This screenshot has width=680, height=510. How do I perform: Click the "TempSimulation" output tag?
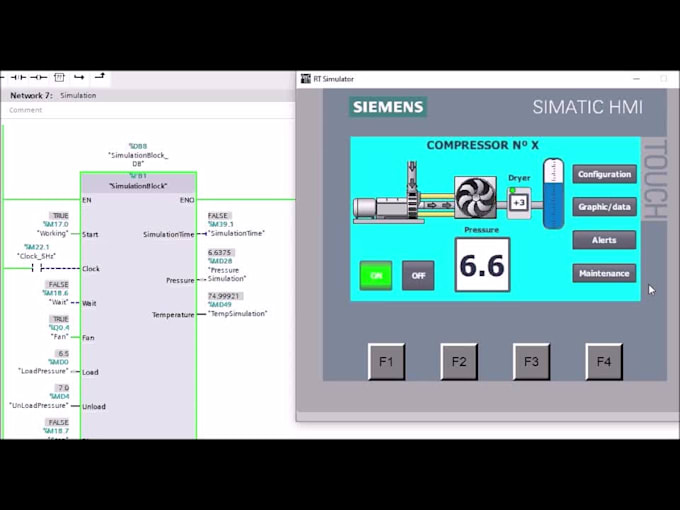click(238, 314)
